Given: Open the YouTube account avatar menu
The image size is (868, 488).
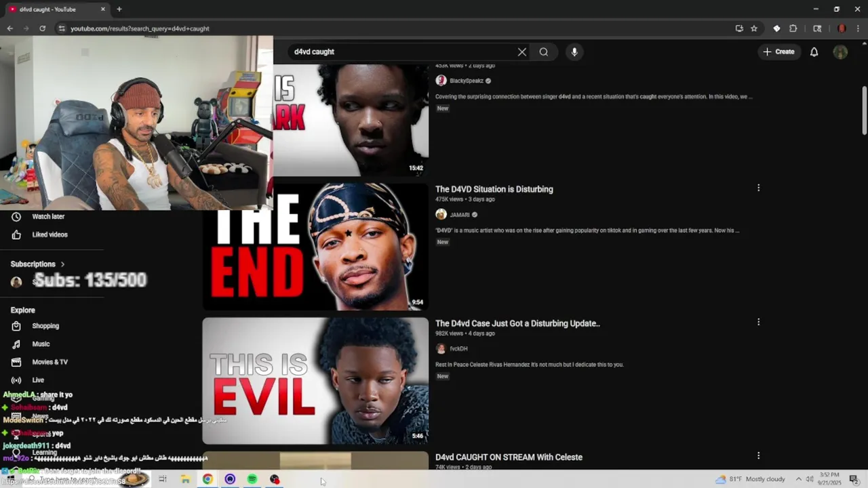Looking at the screenshot, I should [840, 52].
